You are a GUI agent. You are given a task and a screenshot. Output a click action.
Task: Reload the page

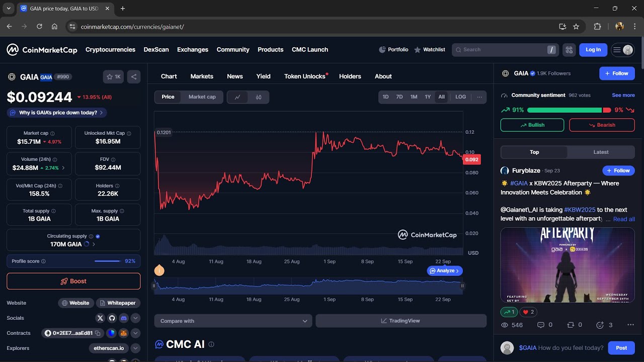click(39, 27)
